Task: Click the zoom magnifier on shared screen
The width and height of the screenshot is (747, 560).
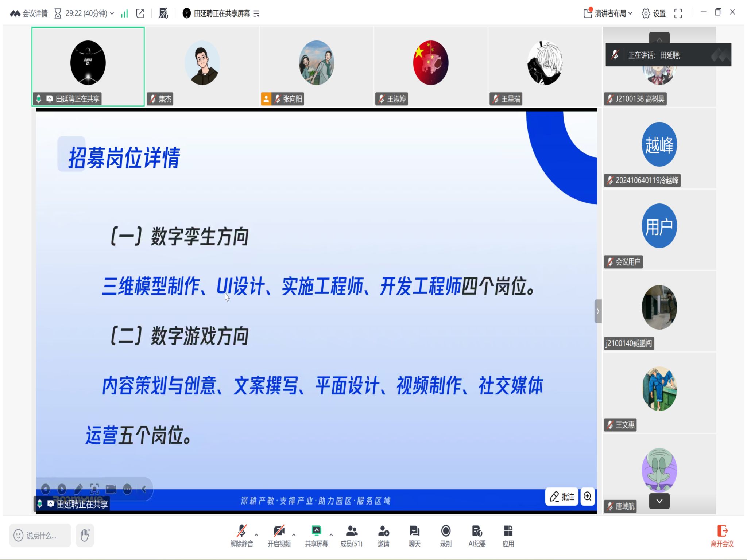Action: click(x=587, y=497)
